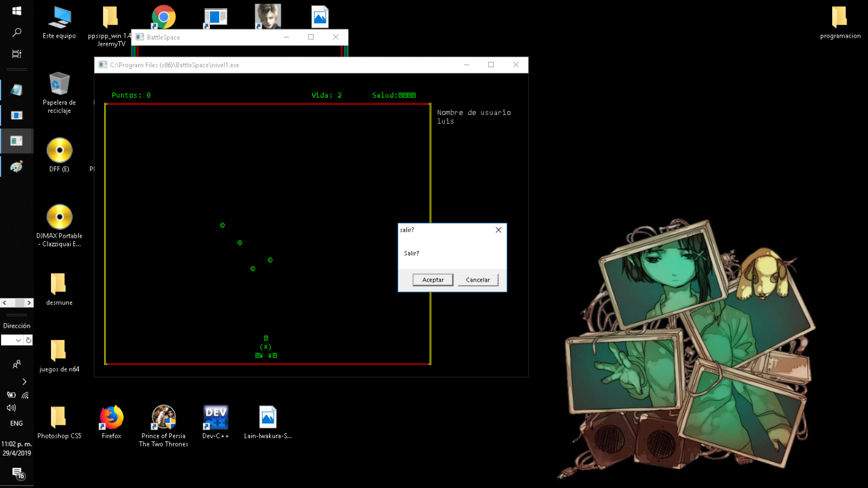Open the DFF (E) disc drive

(x=59, y=155)
